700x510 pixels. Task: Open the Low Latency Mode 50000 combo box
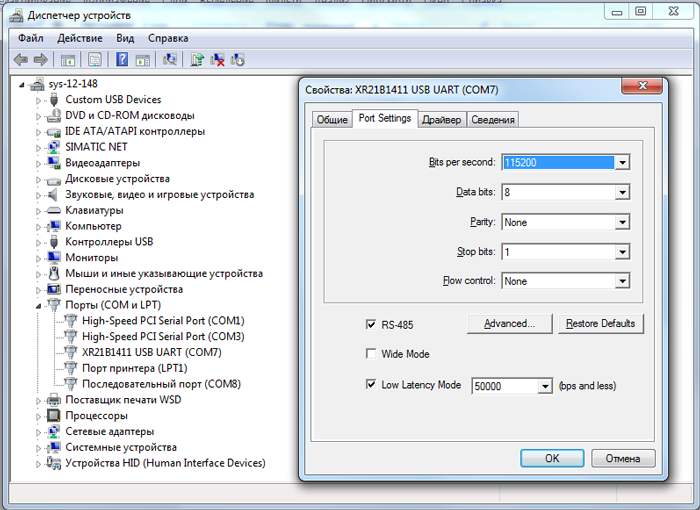tap(545, 385)
